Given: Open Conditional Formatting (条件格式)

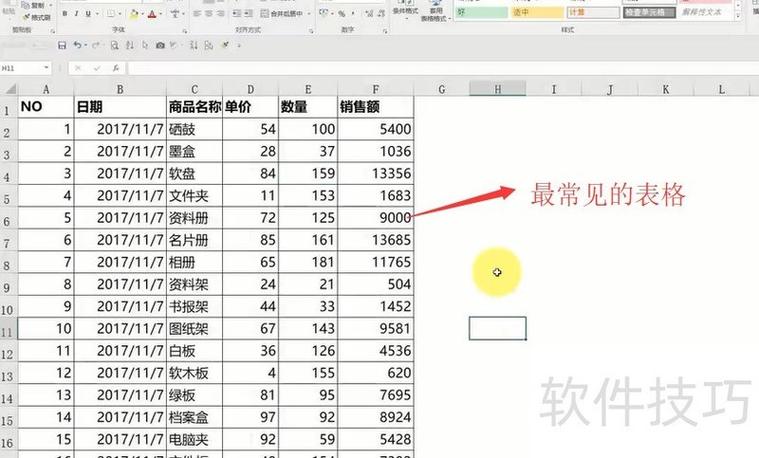Looking at the screenshot, I should pos(405,8).
